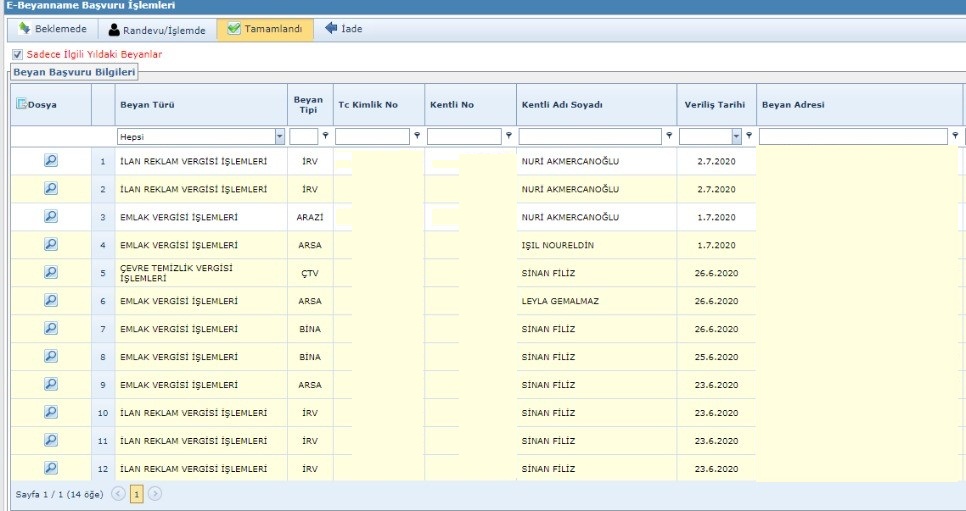Go to the next page arrow
Screen dimensions: 966x511
pyautogui.click(x=155, y=494)
